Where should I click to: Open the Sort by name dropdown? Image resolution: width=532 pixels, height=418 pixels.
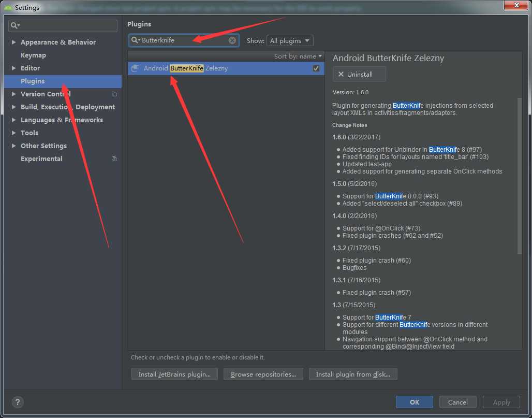click(298, 56)
